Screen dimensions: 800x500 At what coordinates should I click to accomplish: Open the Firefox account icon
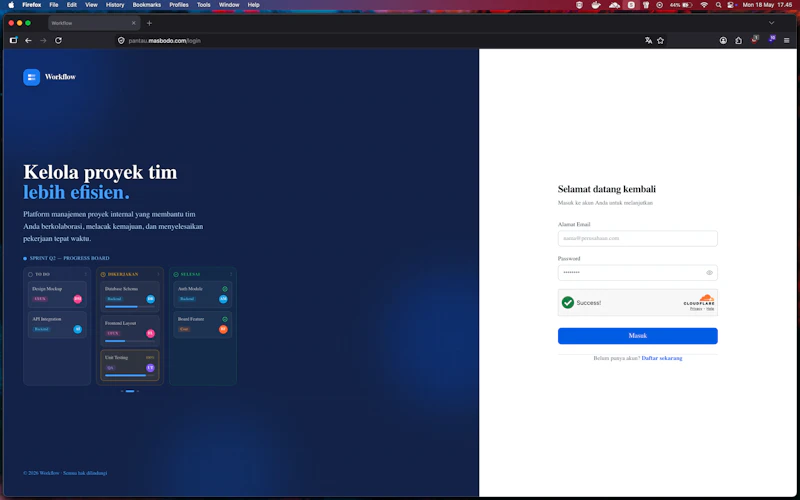(723, 40)
